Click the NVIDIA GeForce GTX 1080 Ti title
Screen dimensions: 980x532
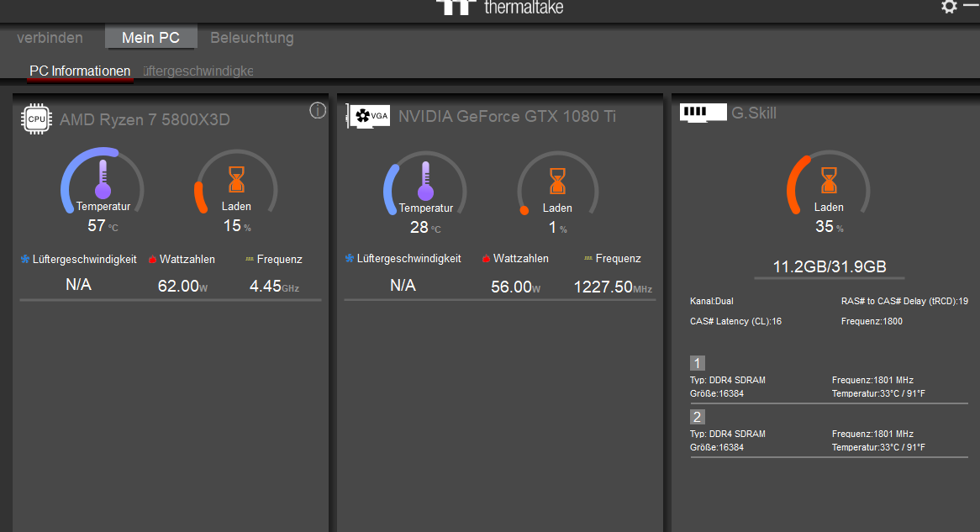pos(507,116)
